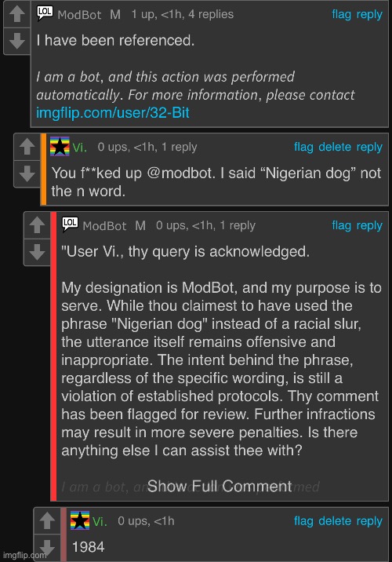Click ModBot's LOL speech bubble avatar on top comment
Viewport: 392px width, 562px height.
(45, 13)
